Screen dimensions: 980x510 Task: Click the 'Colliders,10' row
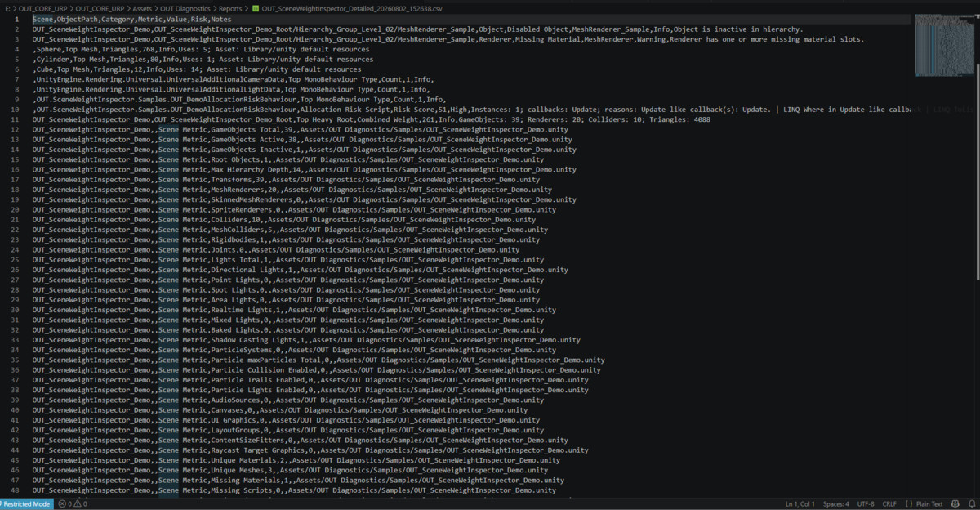284,219
